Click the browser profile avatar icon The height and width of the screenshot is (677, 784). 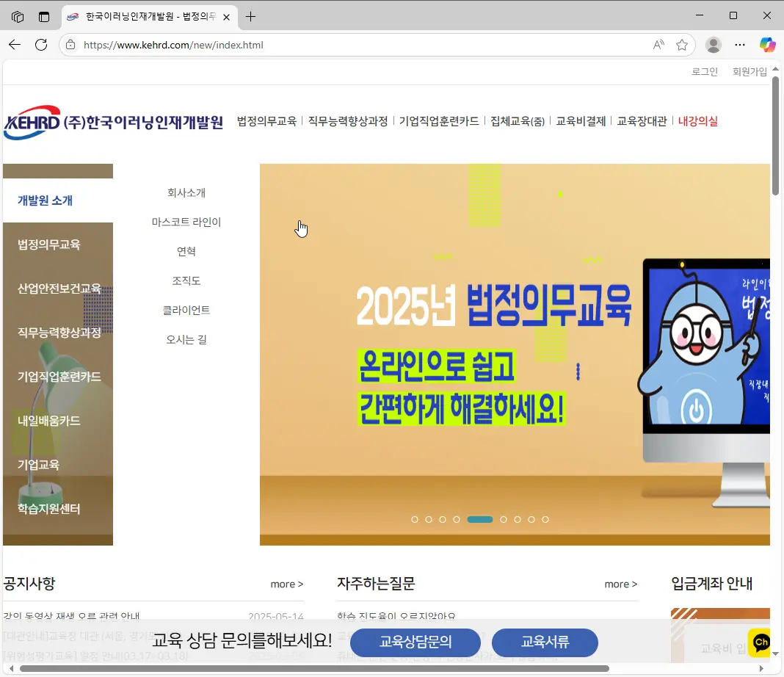click(714, 45)
